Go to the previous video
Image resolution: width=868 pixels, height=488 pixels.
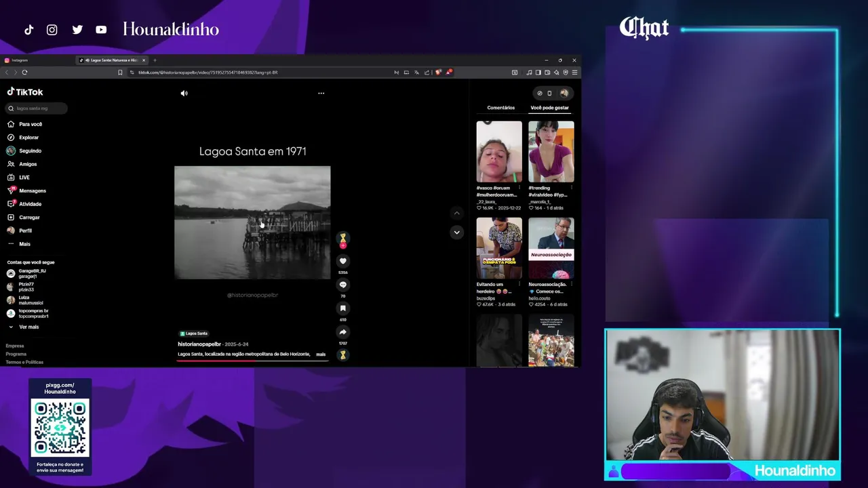tap(456, 213)
